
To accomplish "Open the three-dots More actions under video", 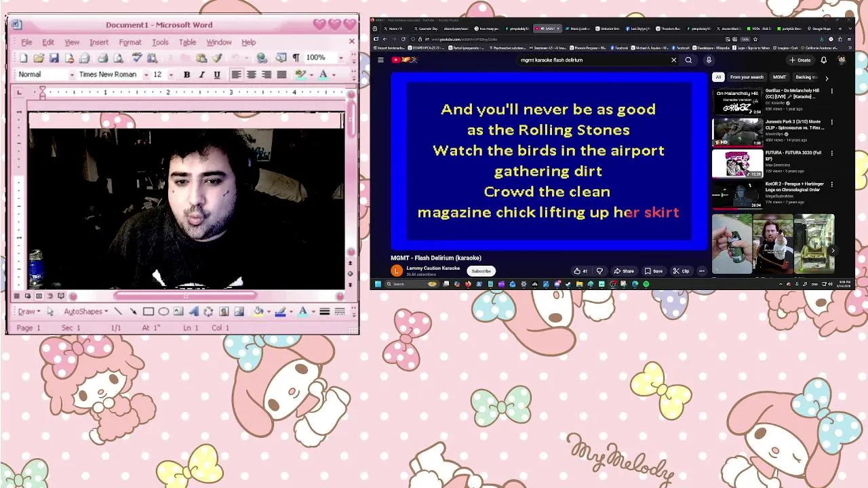I will point(702,271).
